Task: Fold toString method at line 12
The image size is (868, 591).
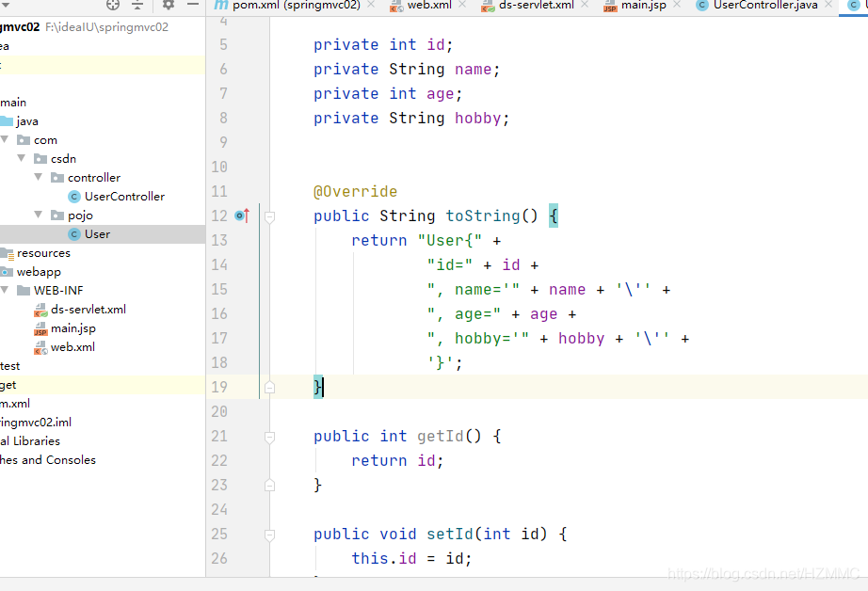Action: (269, 216)
